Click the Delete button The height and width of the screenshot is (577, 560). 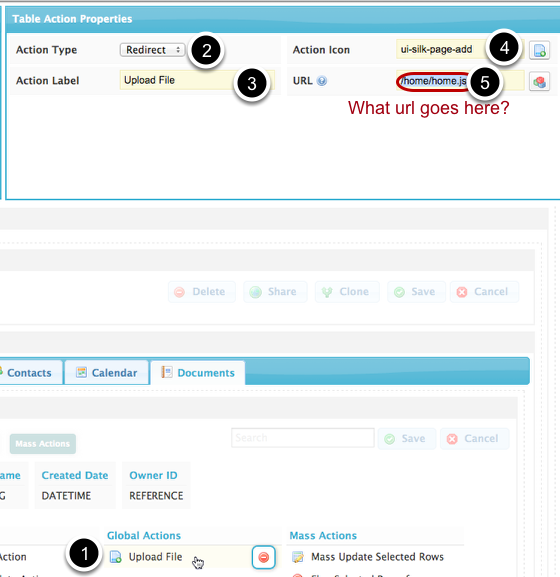pyautogui.click(x=202, y=292)
